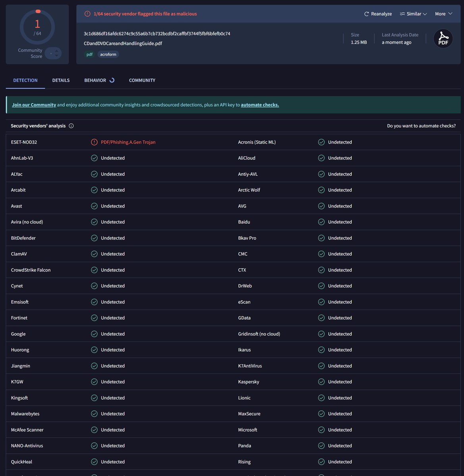Click the checkmark icon in BitDefender row
Image resolution: width=464 pixels, height=476 pixels.
pos(94,238)
